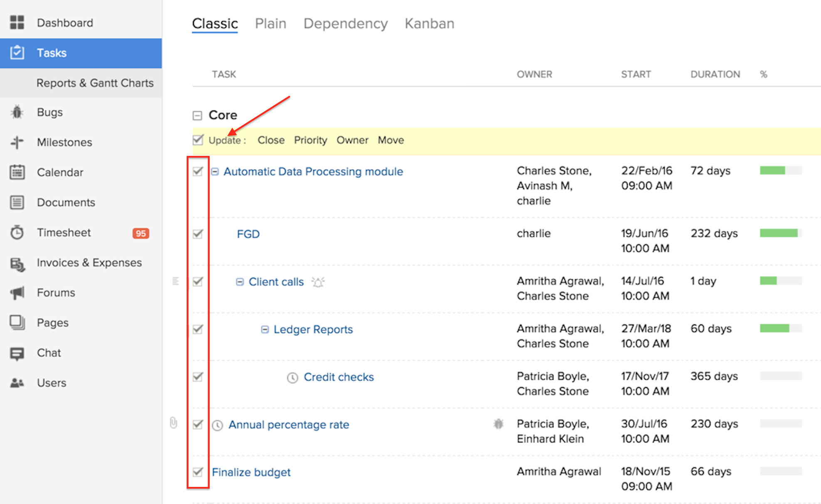The height and width of the screenshot is (504, 821).
Task: Open Reports & Gantt Charts submenu item
Action: (95, 83)
